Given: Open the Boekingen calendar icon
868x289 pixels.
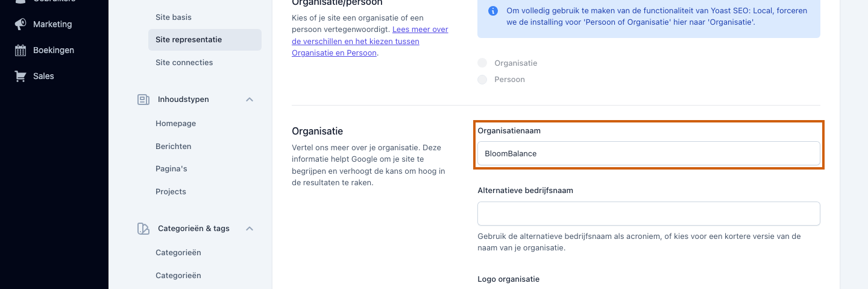Looking at the screenshot, I should [x=20, y=50].
